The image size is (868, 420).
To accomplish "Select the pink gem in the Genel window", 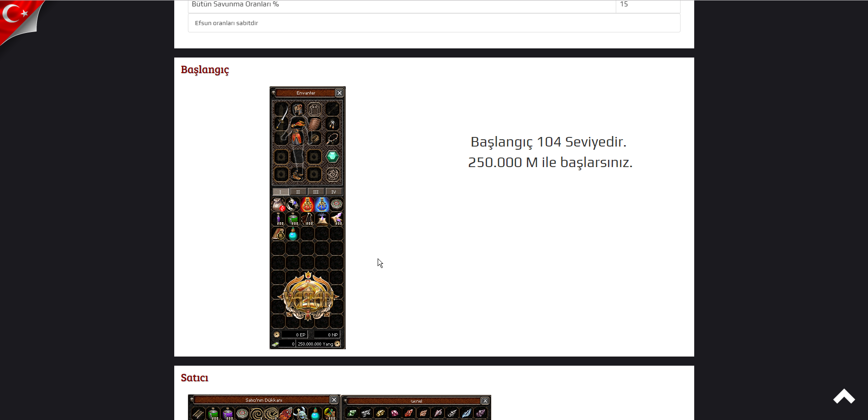I will coord(395,413).
